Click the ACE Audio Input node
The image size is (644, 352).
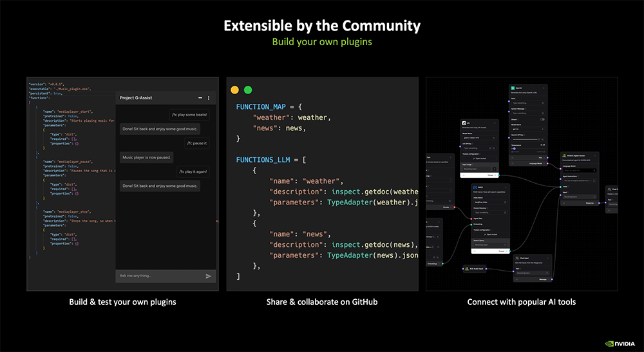475,268
